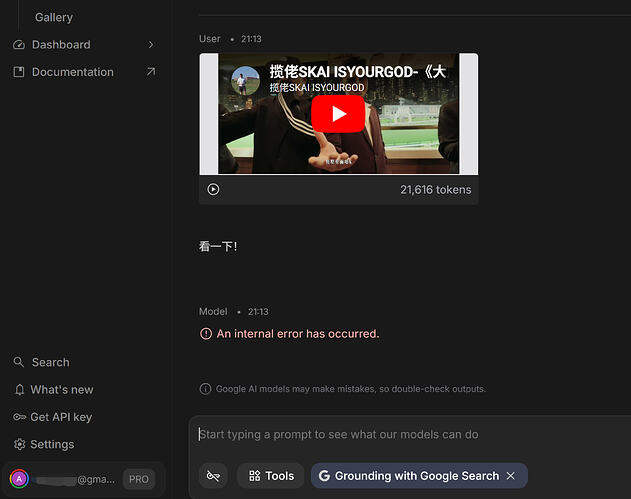The image size is (631, 499).
Task: Open What's new notifications
Action: [62, 390]
